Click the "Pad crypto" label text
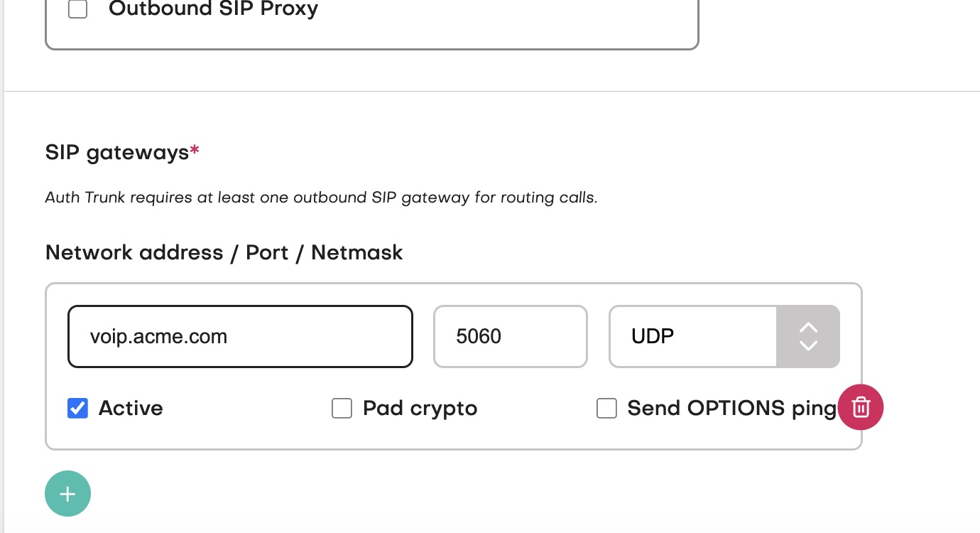This screenshot has width=980, height=533. (x=420, y=408)
